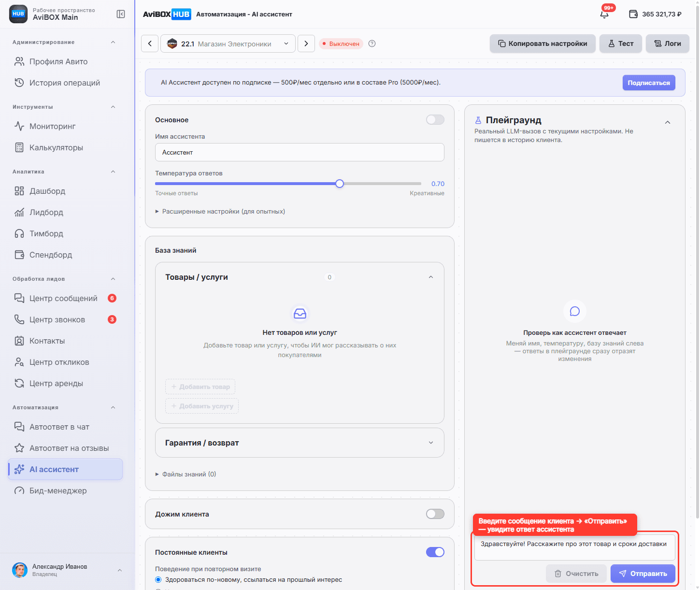Toggle the Основное switch

click(x=435, y=120)
